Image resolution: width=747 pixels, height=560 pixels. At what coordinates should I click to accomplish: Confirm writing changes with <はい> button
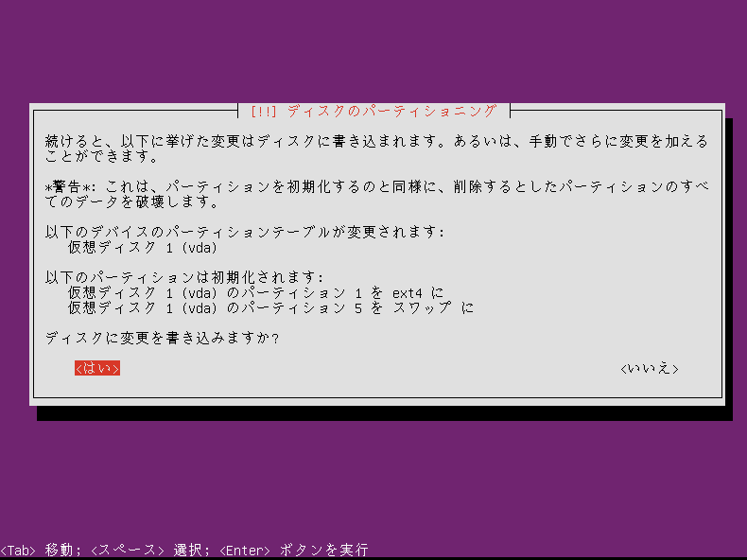(97, 368)
